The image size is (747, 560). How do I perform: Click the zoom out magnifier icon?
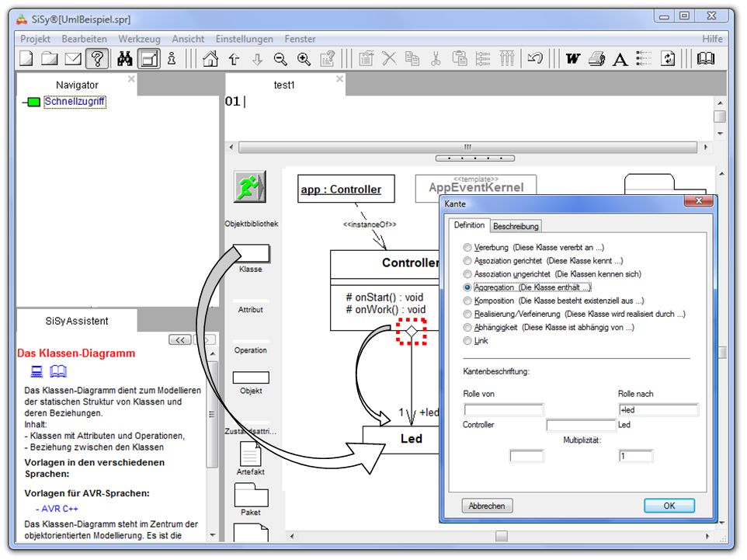point(280,58)
